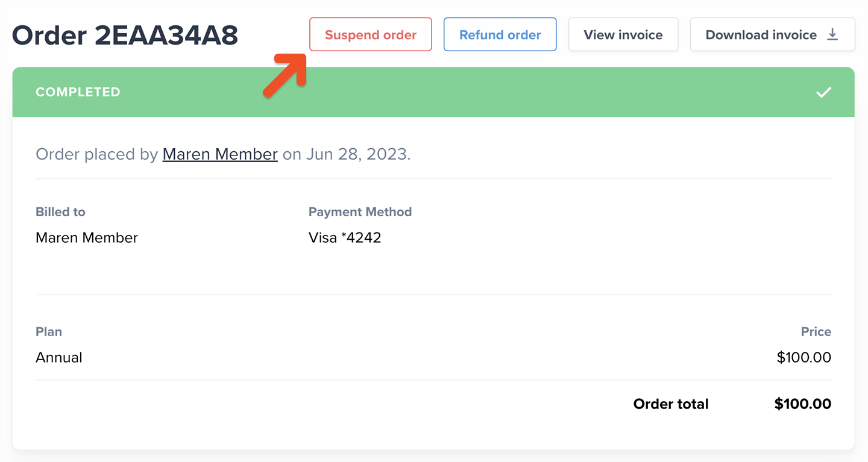Click the white checkmark icon in banner

pos(823,92)
